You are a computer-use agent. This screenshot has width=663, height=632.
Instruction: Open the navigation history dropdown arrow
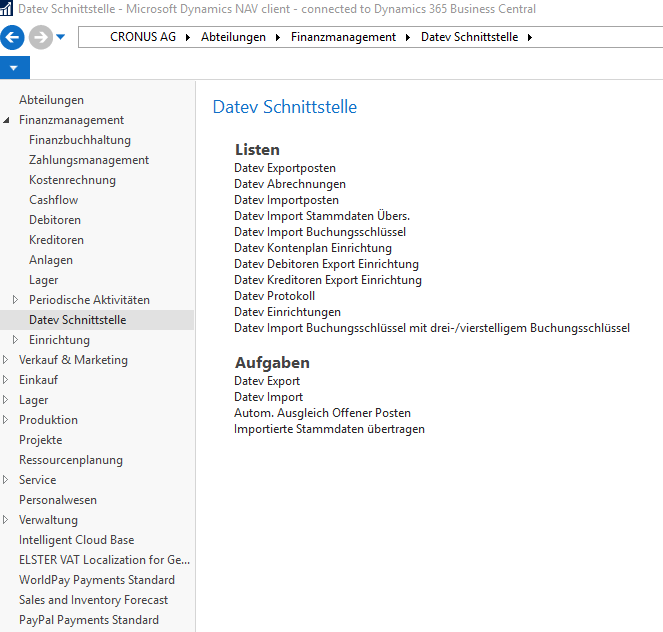[61, 38]
